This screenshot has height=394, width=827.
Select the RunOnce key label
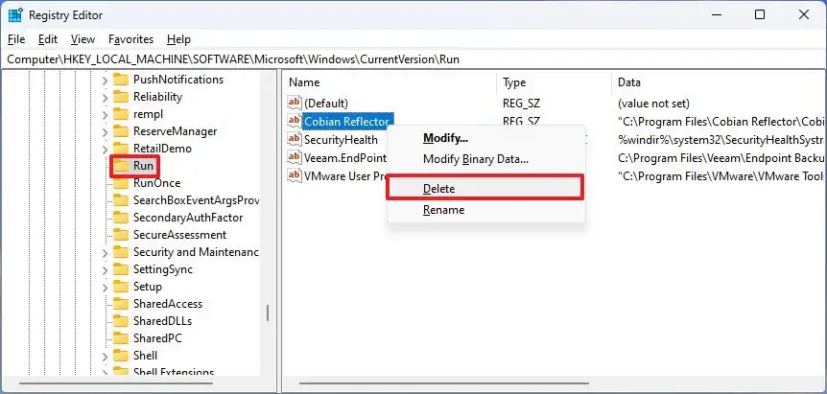click(x=157, y=183)
